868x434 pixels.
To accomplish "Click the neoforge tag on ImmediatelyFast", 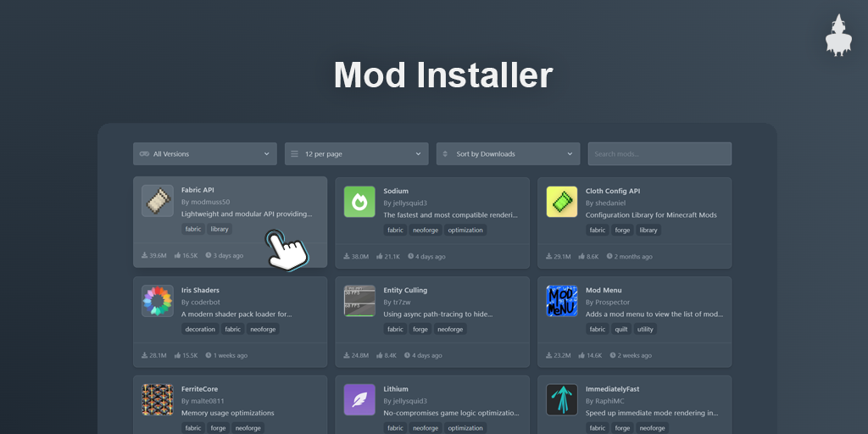I will click(x=653, y=428).
